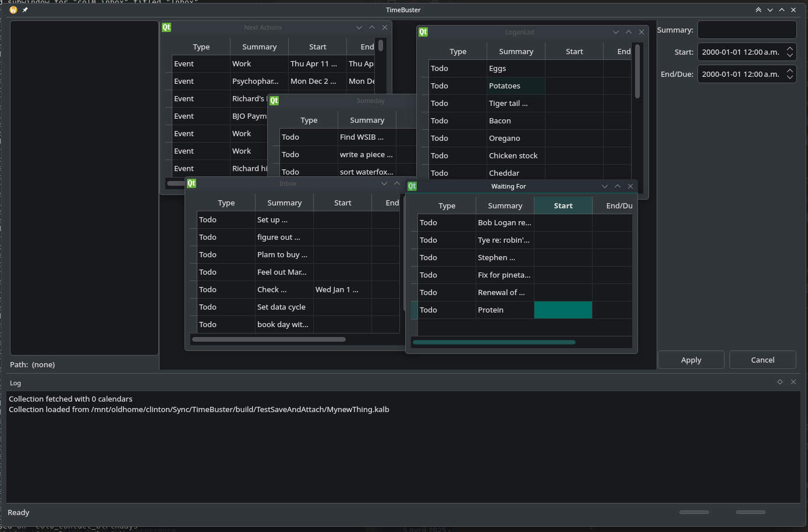Select 'Bob Logan re...' in Waiting For
This screenshot has height=532, width=808.
coord(505,222)
